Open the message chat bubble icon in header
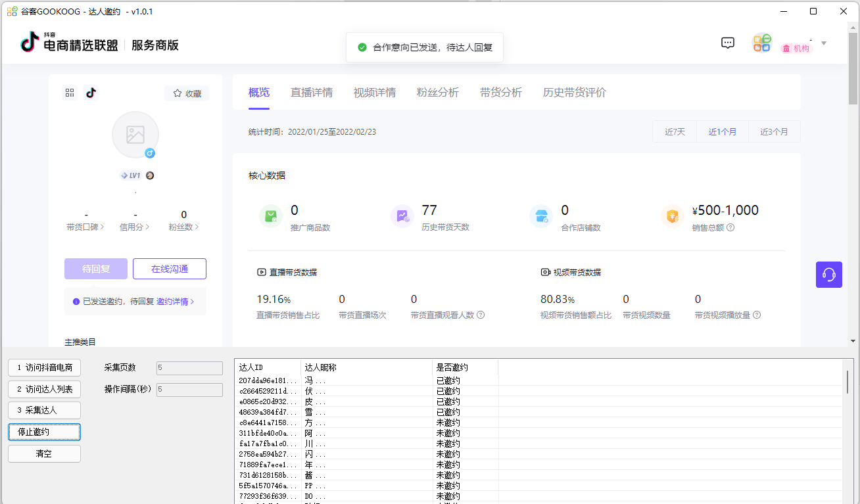Screen dimensions: 860x504 click(x=728, y=43)
